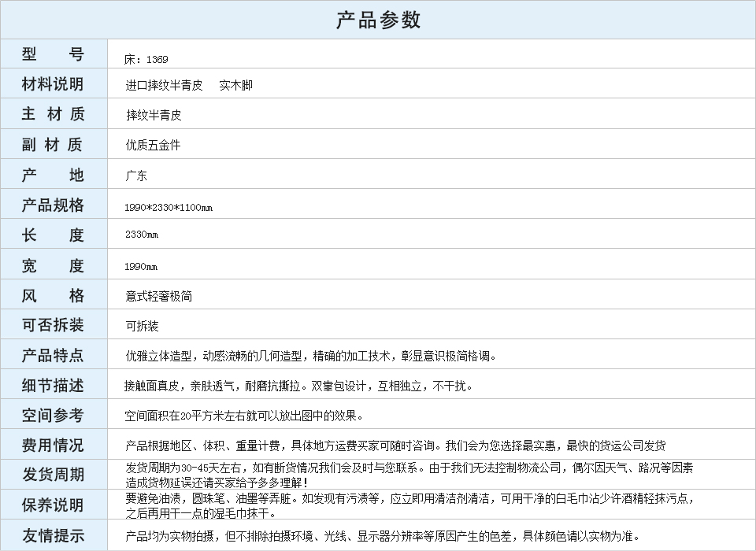Click the description starting 优雅立体造型

click(x=311, y=357)
